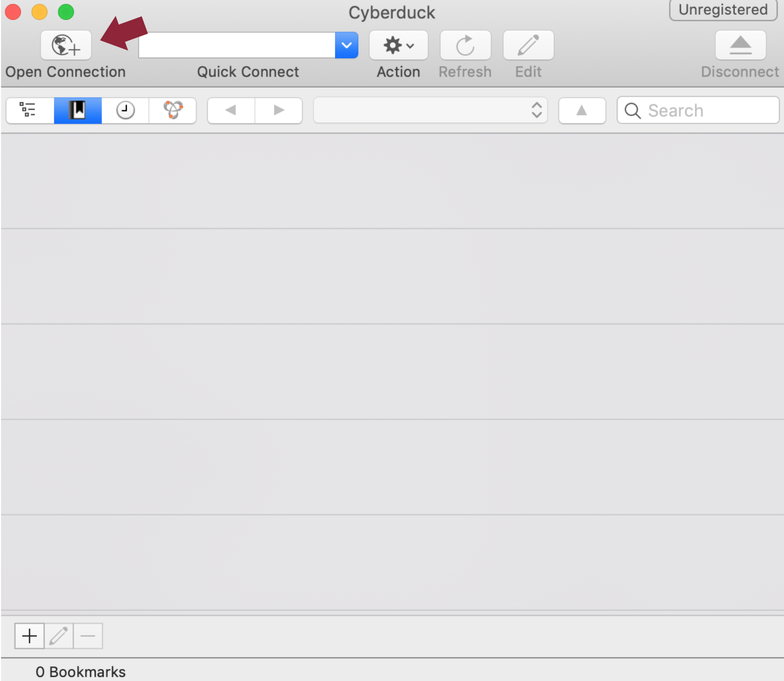The image size is (784, 681).
Task: Open the Bonjour services view
Action: (173, 110)
